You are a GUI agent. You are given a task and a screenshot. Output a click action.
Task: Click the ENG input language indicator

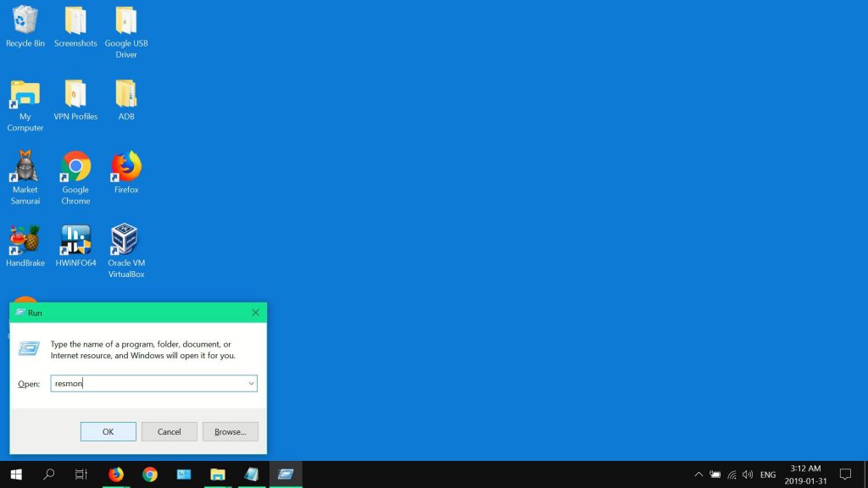(x=768, y=474)
